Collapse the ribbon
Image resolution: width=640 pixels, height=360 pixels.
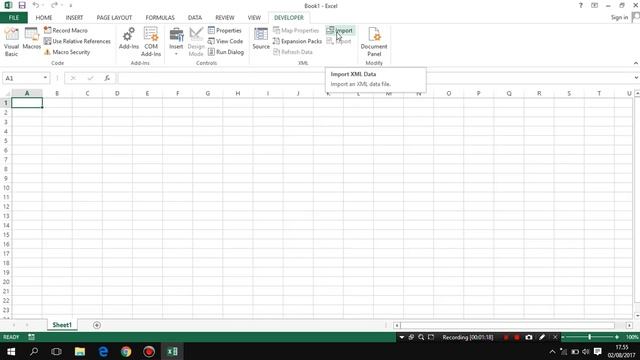point(636,63)
